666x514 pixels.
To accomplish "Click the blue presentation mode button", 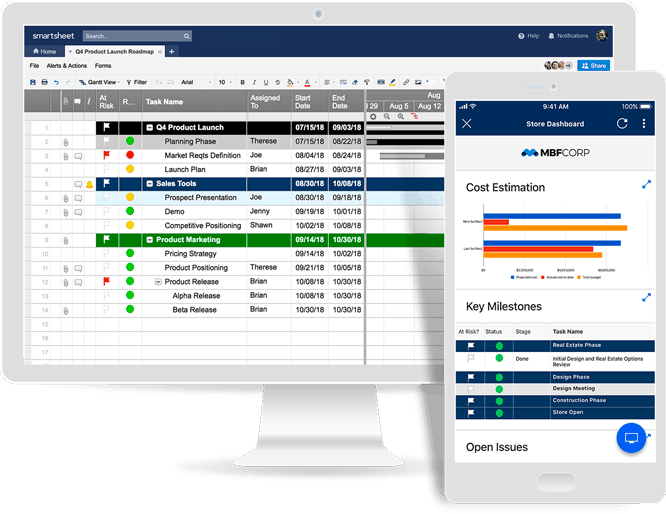I will (631, 438).
